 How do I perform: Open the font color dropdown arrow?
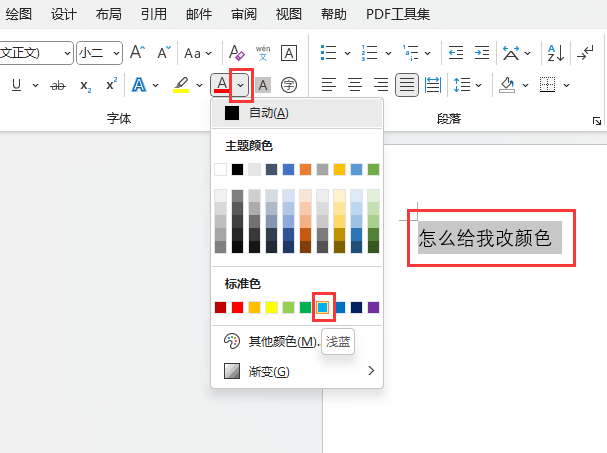pos(240,85)
